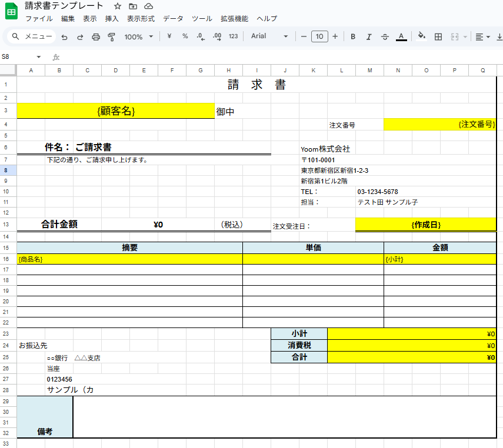Viewport: 503px width, 448px height.
Task: Click the select-all corner box
Action: click(8, 70)
